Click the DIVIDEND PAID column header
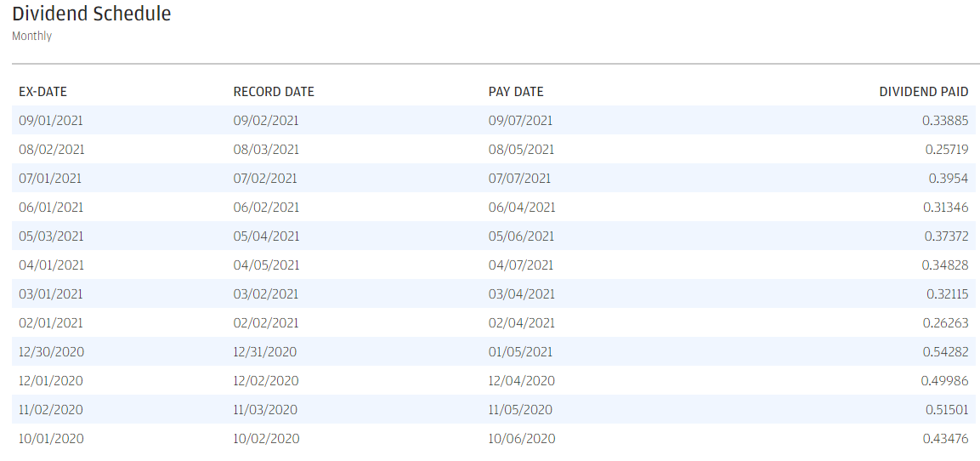The width and height of the screenshot is (980, 461). (924, 92)
